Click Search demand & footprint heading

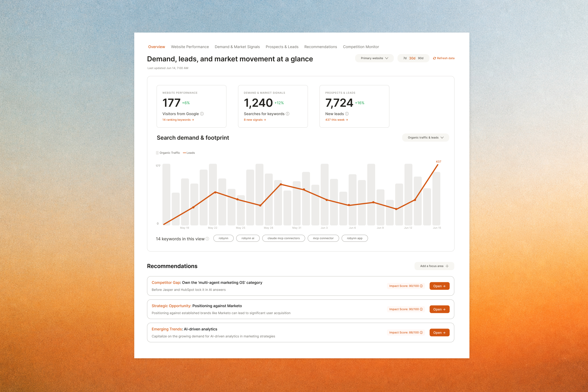[193, 138]
